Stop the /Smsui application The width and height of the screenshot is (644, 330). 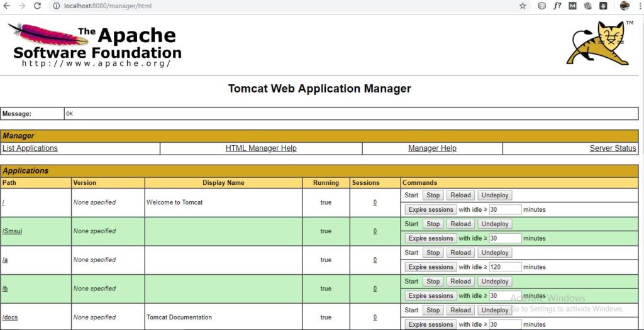(x=433, y=224)
